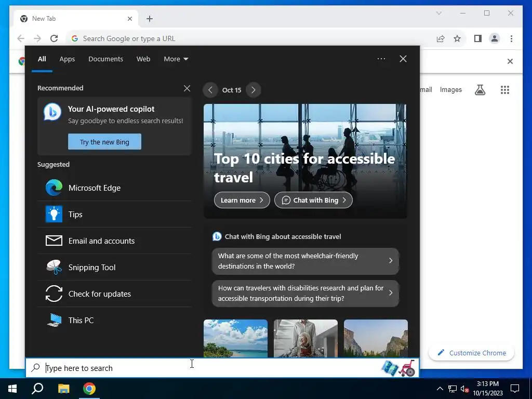The image size is (532, 399).
Task: Launch the Snipping Tool suggestion
Action: [x=114, y=267]
